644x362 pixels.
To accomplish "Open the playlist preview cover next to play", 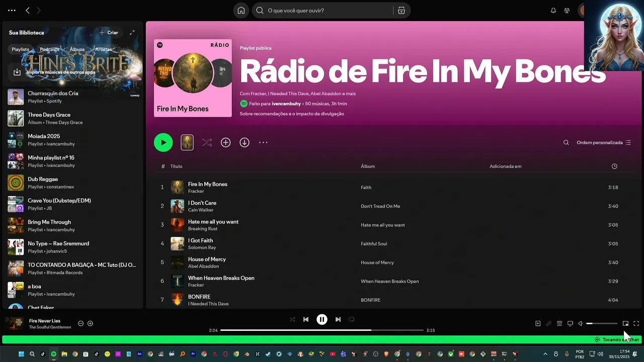I will tap(187, 143).
